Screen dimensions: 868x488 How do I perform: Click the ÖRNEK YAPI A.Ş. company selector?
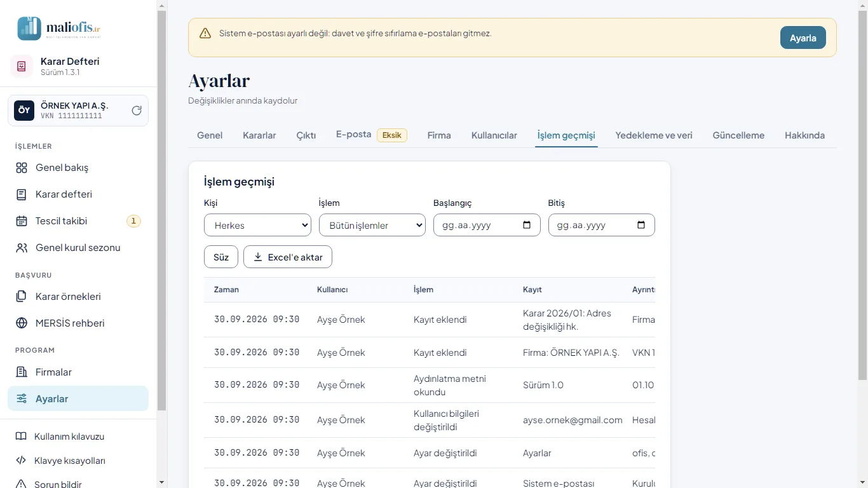[x=78, y=111]
